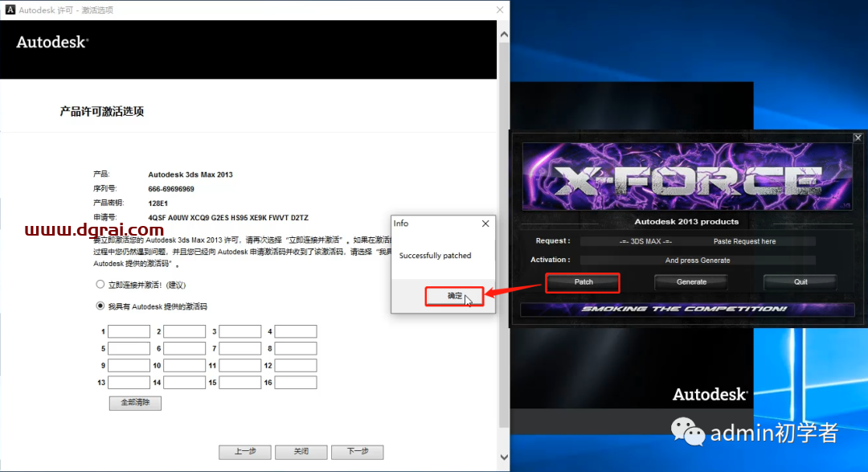868x472 pixels.
Task: Click the product key 128E1
Action: click(x=158, y=203)
